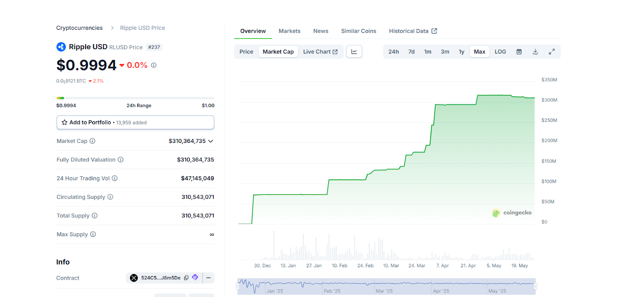Open the News tab

point(321,31)
